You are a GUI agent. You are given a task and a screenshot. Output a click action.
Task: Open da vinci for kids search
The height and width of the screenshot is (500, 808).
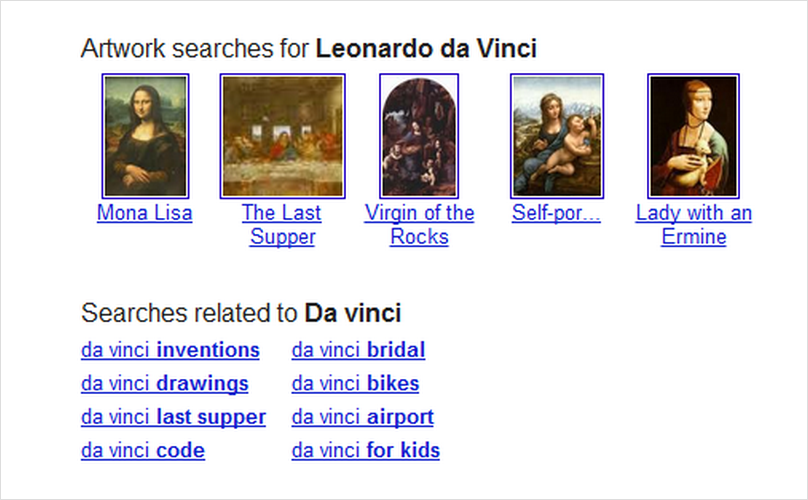[365, 451]
